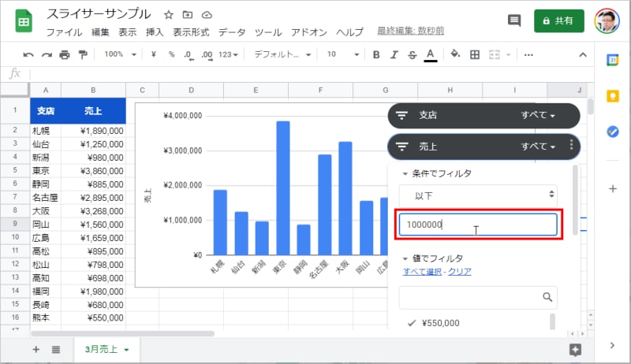Open the 3月売上 sheet tab menu arrow
The image size is (631, 364).
point(127,350)
